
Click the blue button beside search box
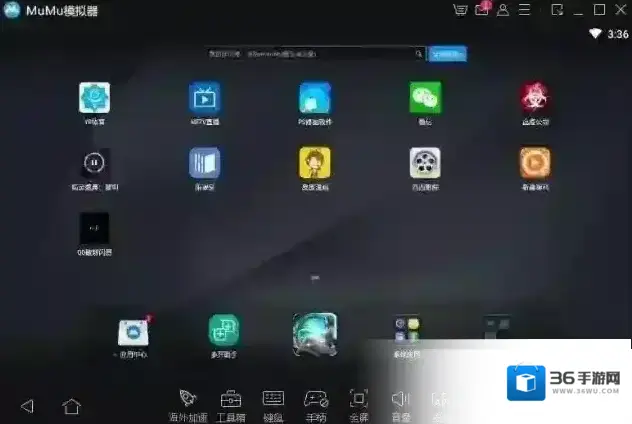(447, 54)
